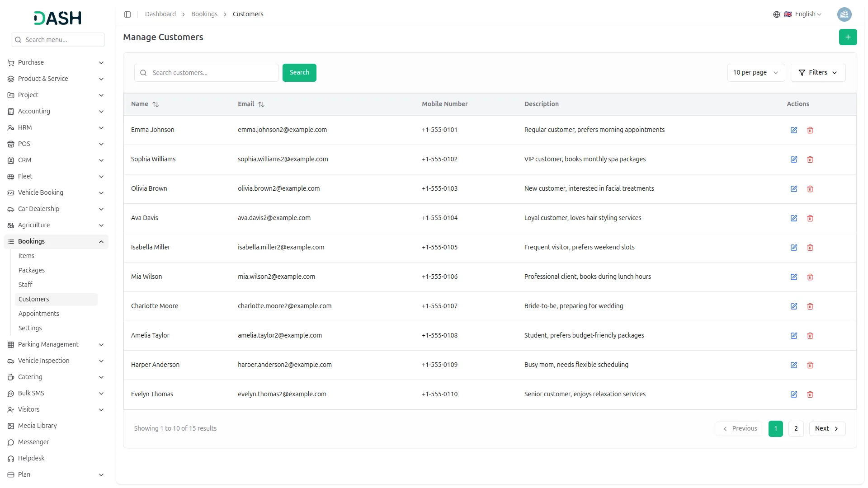Open Appointments under Bookings
Image resolution: width=868 pixels, height=488 pixels.
39,314
